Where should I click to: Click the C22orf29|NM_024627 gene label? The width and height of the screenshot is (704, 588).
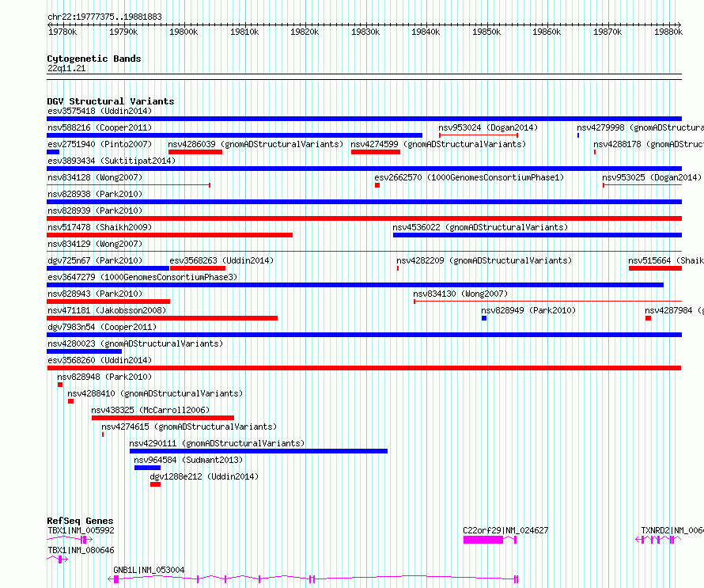pos(505,530)
